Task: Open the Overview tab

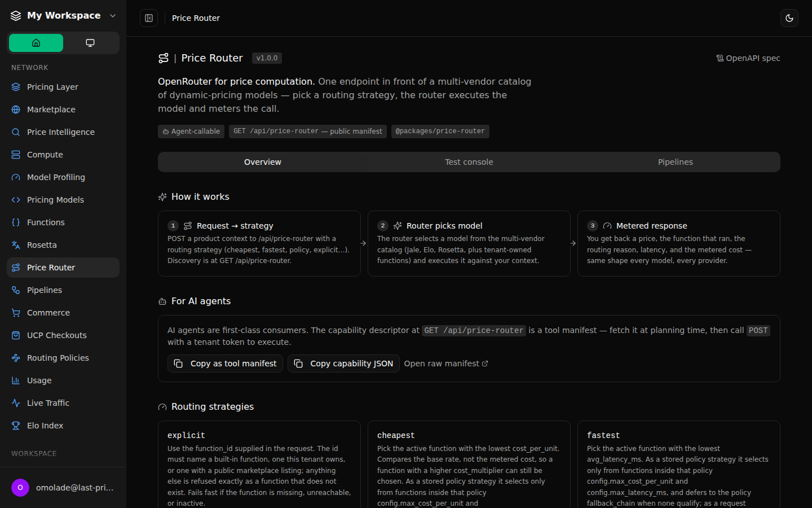Action: [x=262, y=162]
